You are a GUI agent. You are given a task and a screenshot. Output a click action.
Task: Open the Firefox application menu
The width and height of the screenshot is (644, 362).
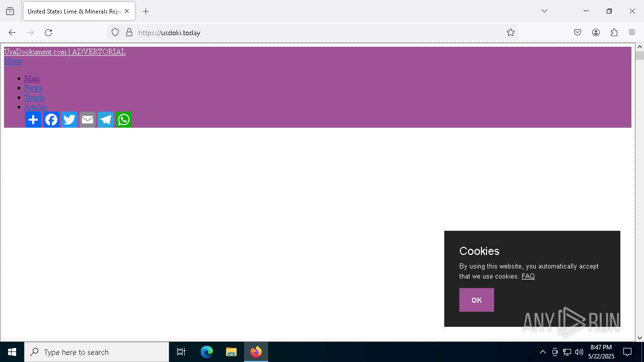click(x=632, y=33)
